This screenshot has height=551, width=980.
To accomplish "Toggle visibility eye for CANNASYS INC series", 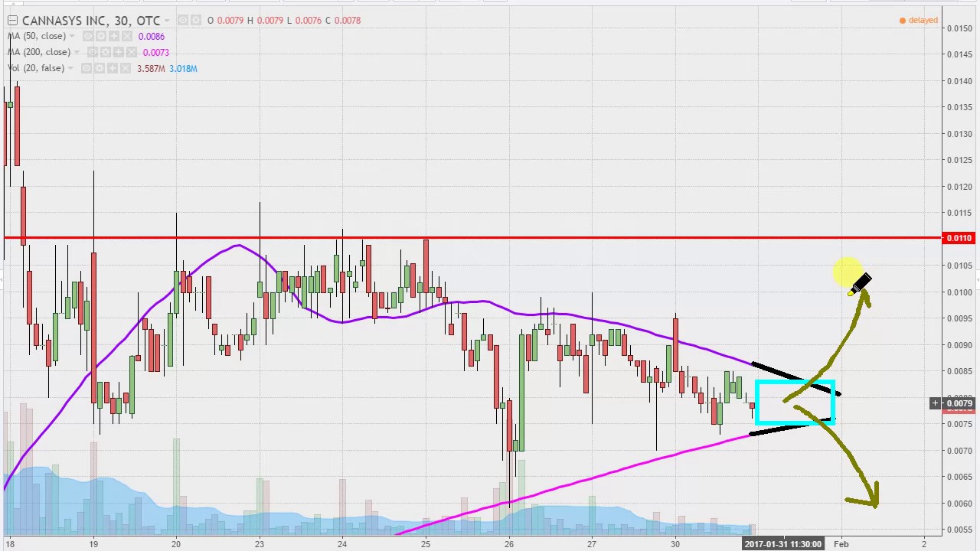I will coord(183,20).
